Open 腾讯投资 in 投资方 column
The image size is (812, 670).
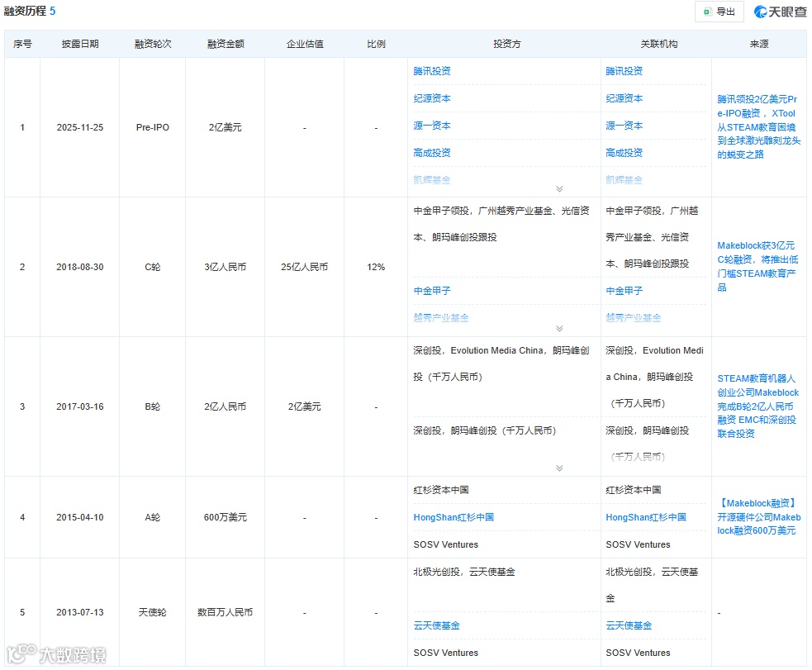click(432, 71)
